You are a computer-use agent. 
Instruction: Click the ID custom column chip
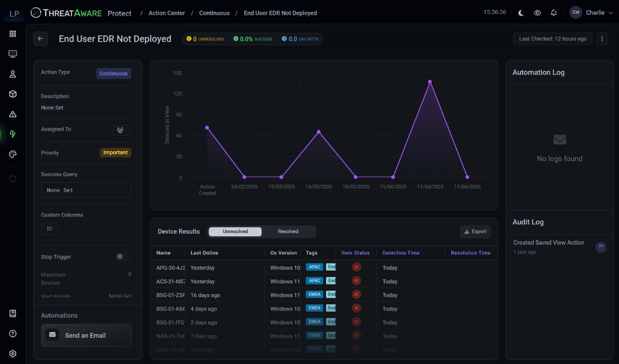[49, 229]
